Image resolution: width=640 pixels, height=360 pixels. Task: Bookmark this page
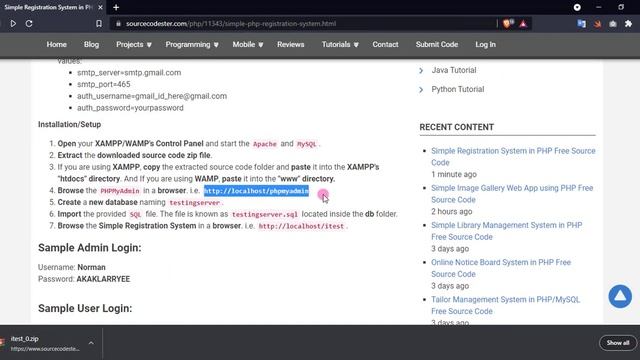click(99, 24)
